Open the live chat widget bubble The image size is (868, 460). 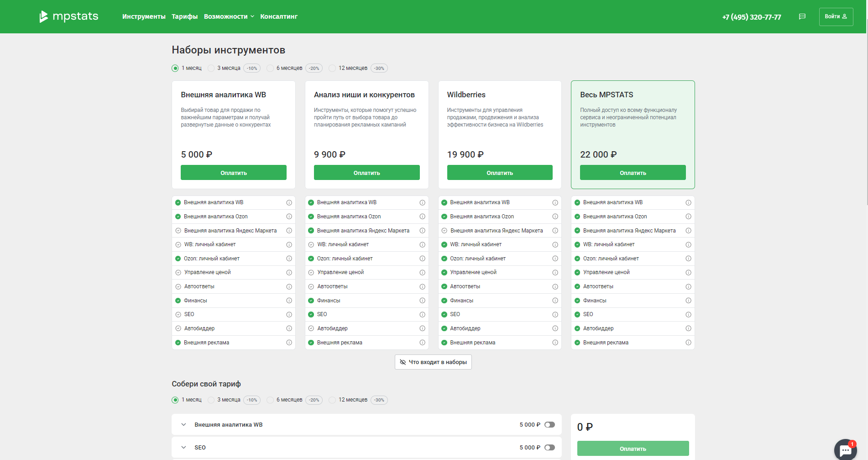(845, 450)
